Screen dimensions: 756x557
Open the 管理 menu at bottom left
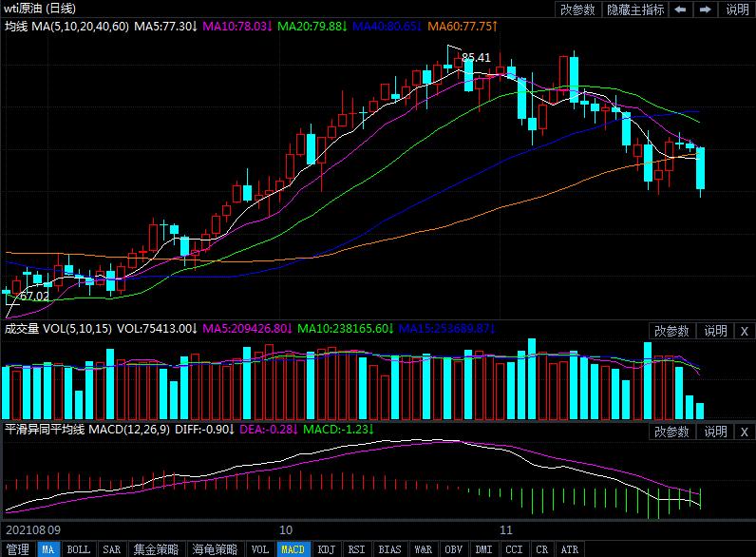tap(18, 549)
